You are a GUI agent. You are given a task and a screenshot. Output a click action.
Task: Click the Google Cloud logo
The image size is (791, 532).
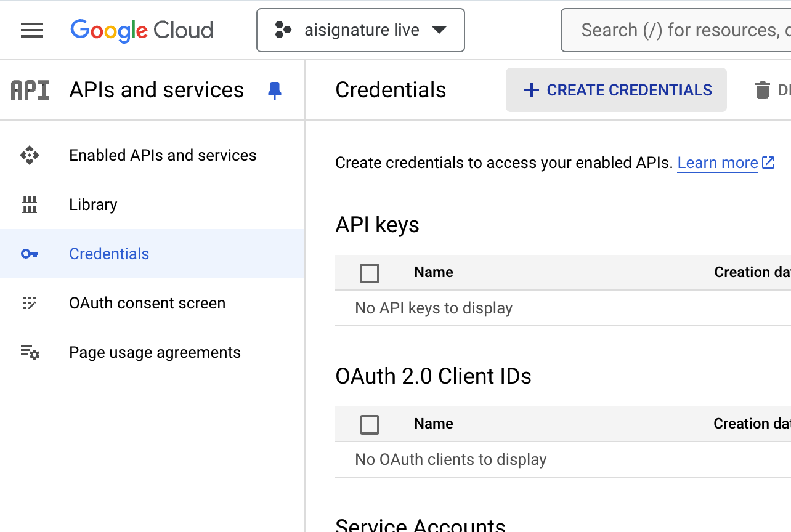tap(142, 30)
